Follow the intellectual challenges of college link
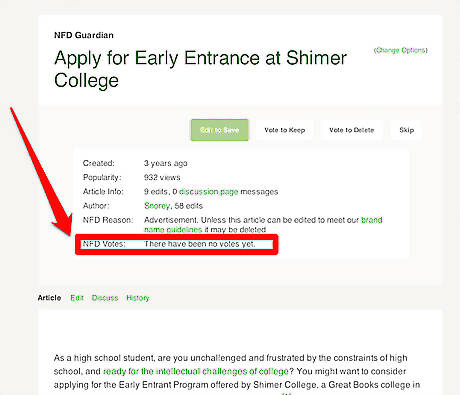The width and height of the screenshot is (460, 395). click(196, 371)
